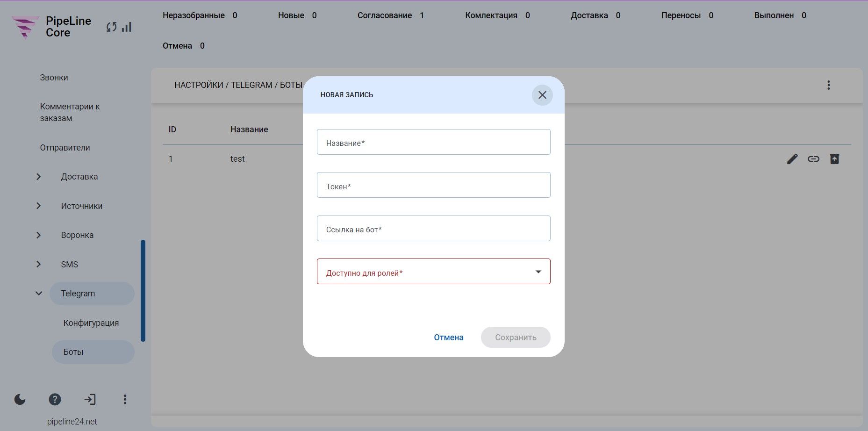868x431 pixels.
Task: Select the Комлектация status filter
Action: pyautogui.click(x=497, y=15)
